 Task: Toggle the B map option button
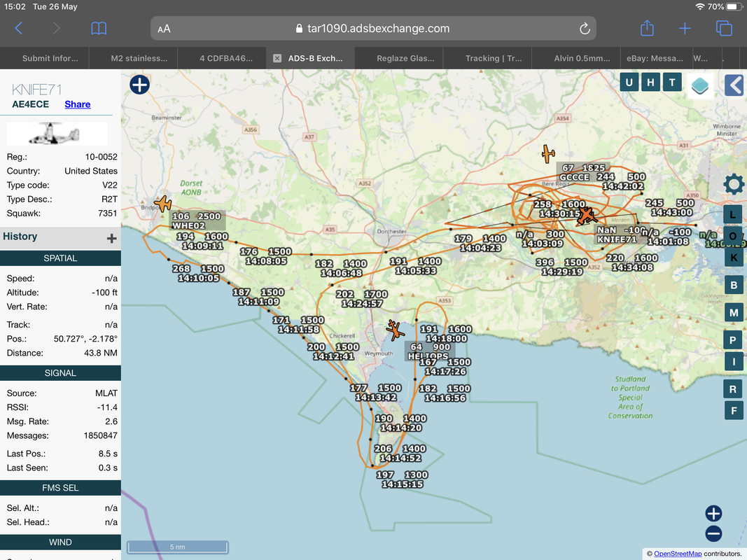pos(733,285)
